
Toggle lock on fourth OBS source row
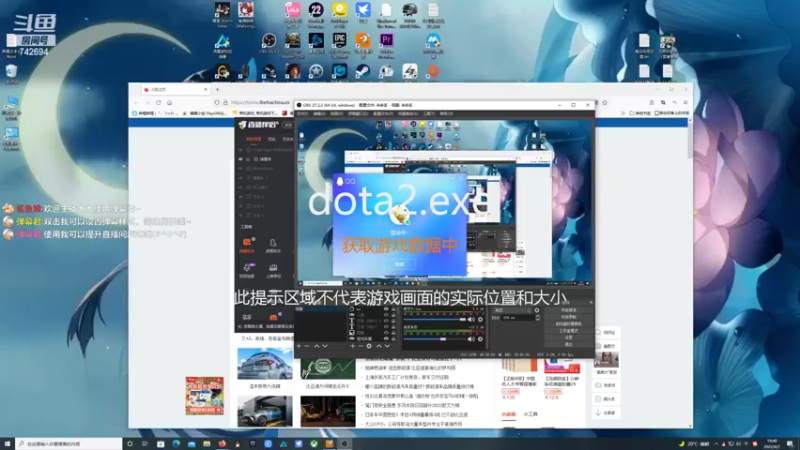tap(393, 326)
